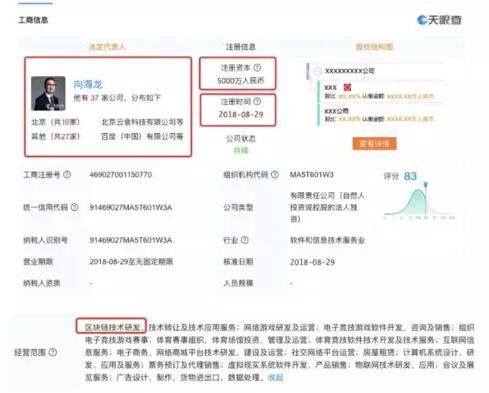This screenshot has width=489, height=393.
Task: Click help icon beside 行业
Action: click(x=245, y=240)
